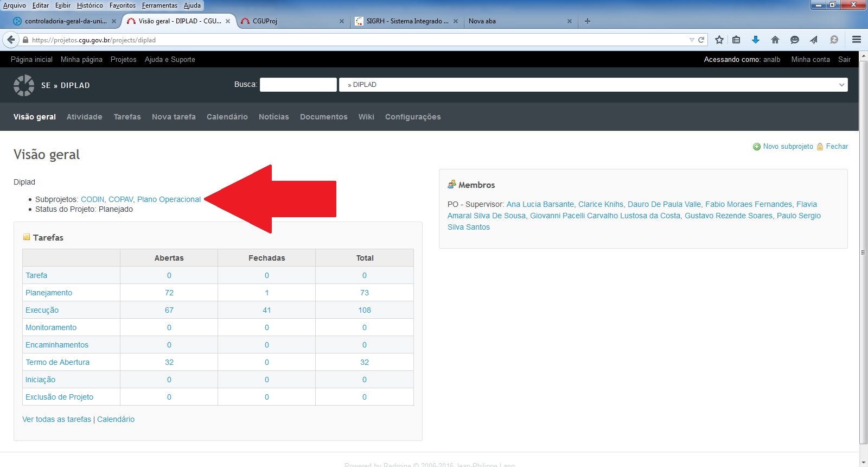Click the paper plane share icon

(x=814, y=40)
